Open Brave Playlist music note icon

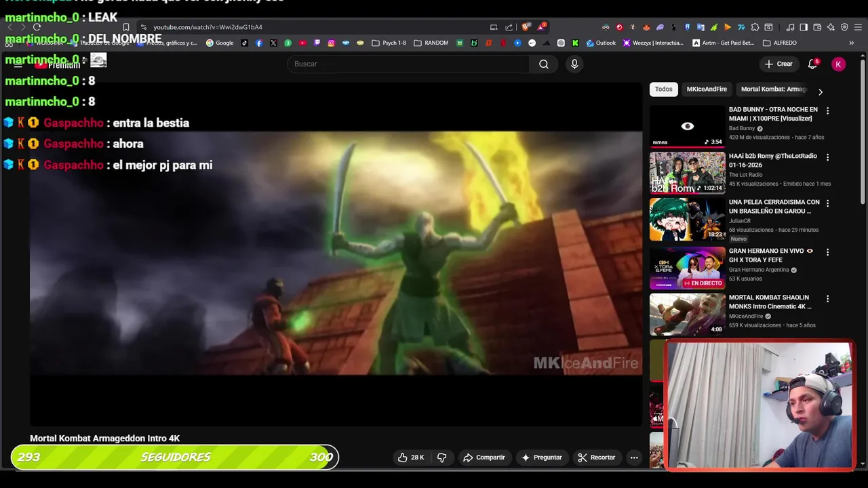(x=790, y=27)
